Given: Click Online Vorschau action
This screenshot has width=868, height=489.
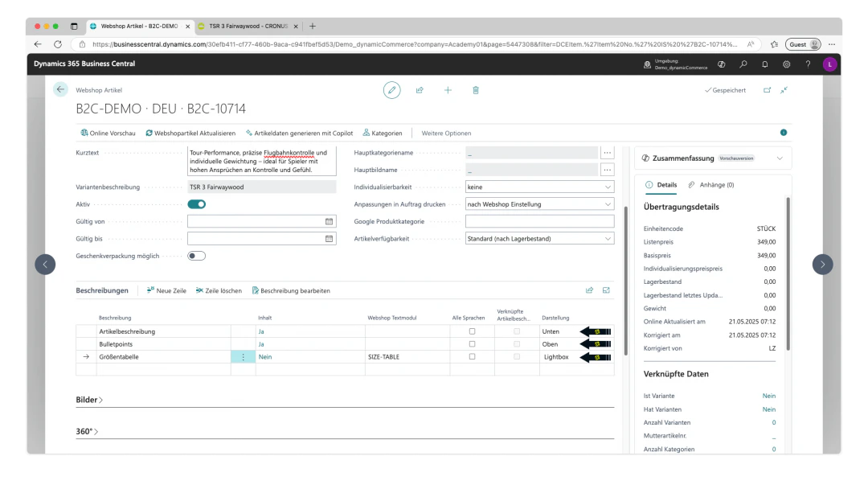Looking at the screenshot, I should [x=108, y=133].
